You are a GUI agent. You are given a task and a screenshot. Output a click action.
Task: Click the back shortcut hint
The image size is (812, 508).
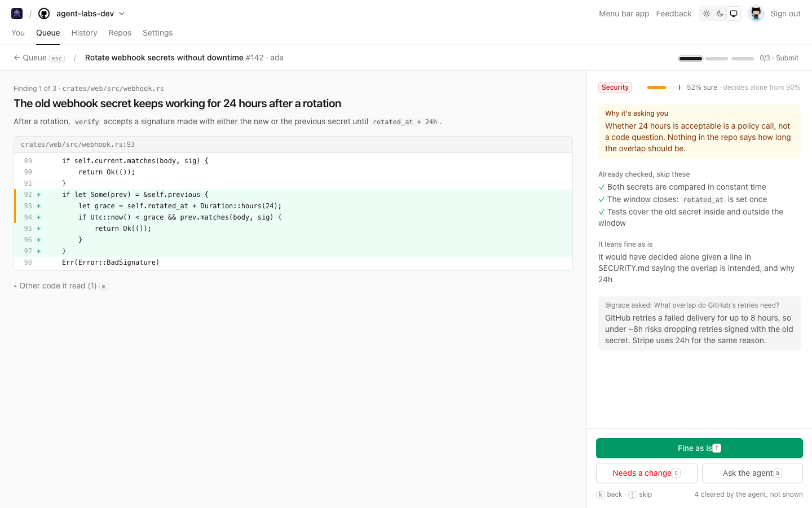tap(609, 494)
